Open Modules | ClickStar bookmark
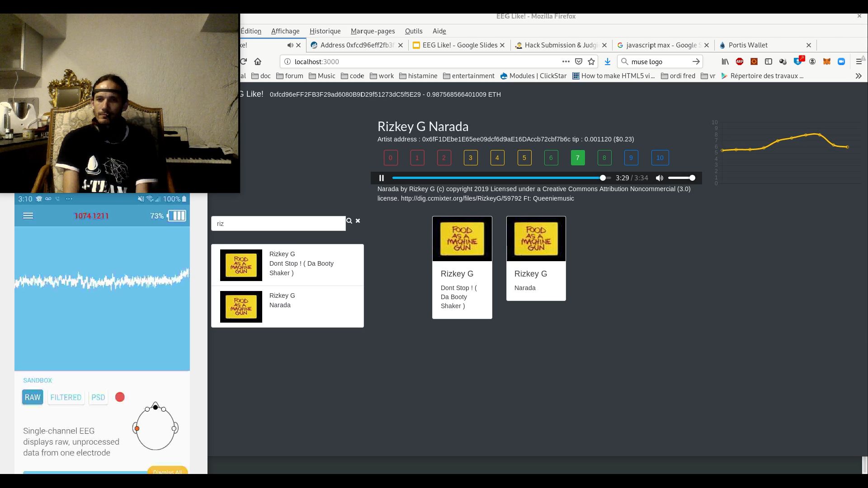868x488 pixels. click(x=533, y=76)
